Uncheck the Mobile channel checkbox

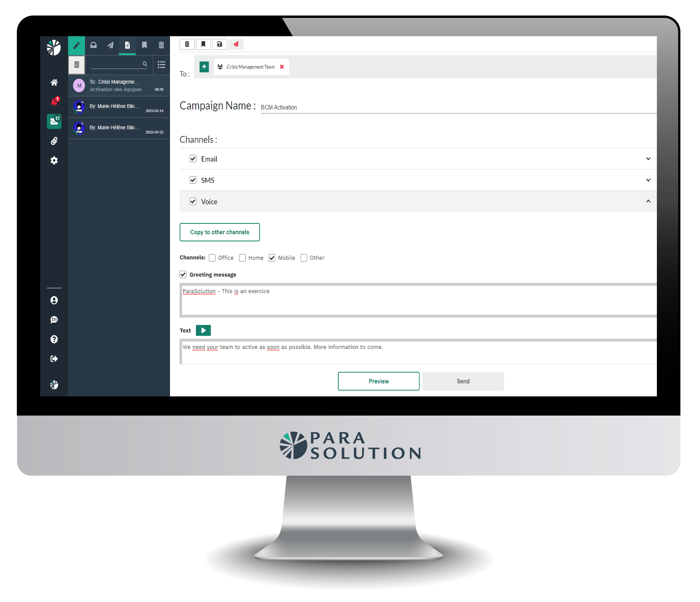pos(272,258)
